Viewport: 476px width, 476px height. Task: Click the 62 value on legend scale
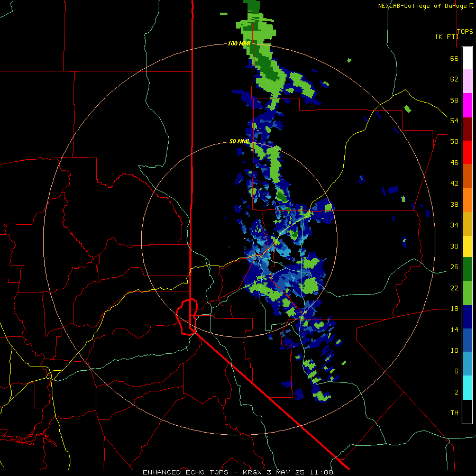tap(454, 79)
